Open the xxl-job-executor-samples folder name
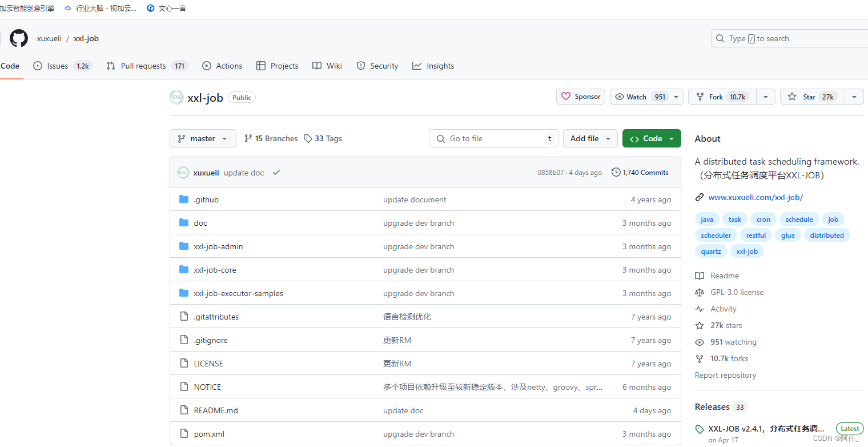 (238, 293)
